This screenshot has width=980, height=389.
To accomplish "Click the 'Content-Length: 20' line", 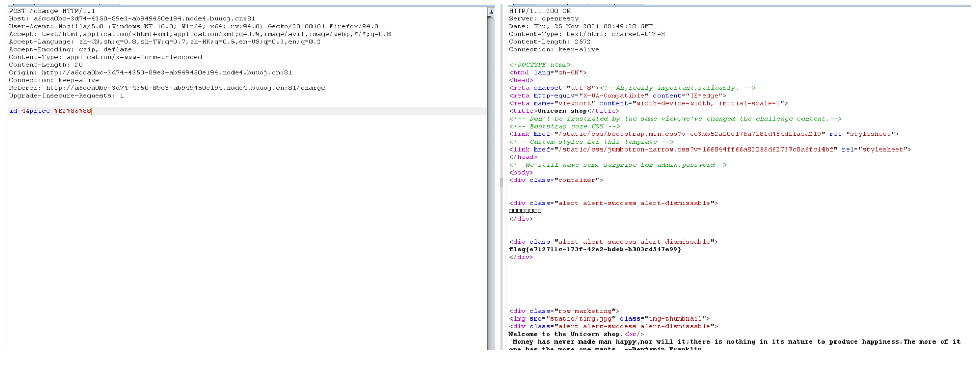I will [x=46, y=65].
